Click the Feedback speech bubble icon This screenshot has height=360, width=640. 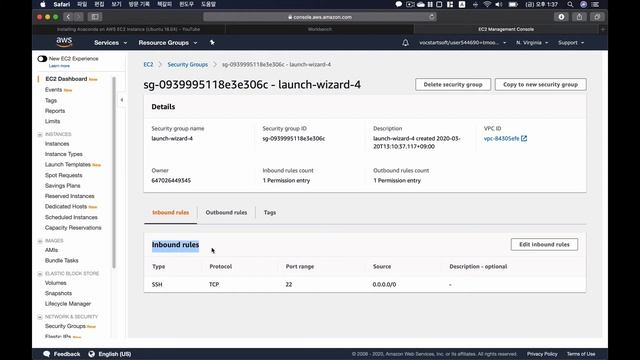(47, 354)
